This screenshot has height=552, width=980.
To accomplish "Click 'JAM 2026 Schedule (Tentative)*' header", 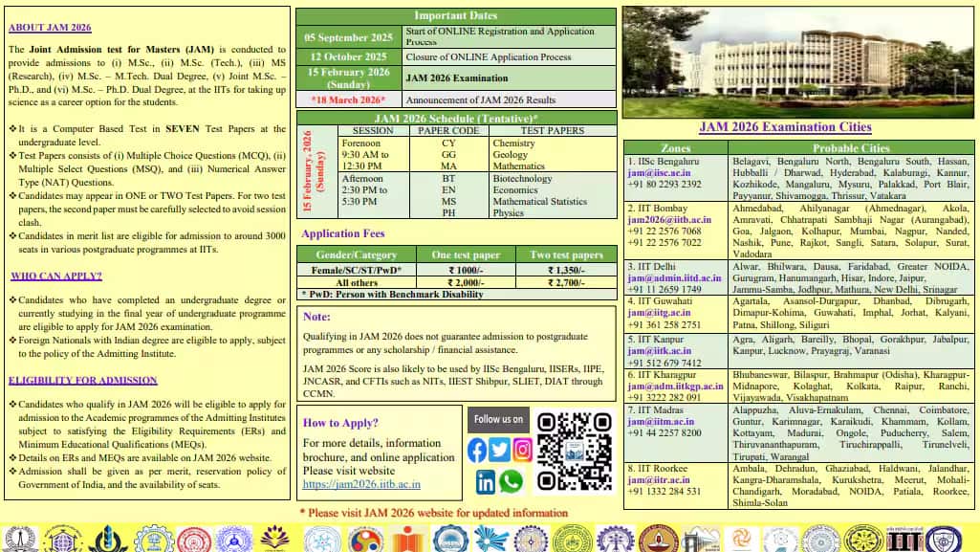I will click(456, 119).
